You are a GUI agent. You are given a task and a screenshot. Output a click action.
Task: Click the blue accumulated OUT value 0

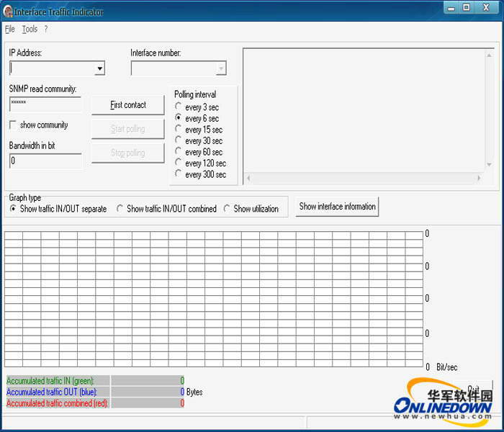tap(182, 392)
